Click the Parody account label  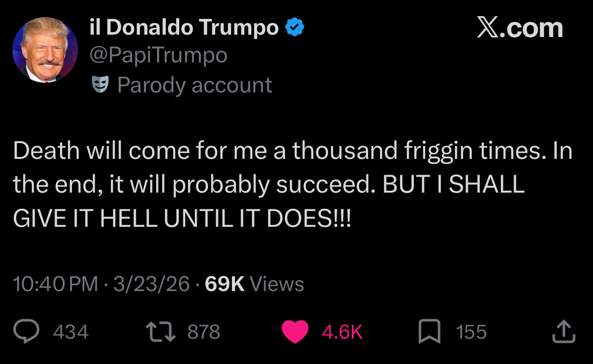194,85
